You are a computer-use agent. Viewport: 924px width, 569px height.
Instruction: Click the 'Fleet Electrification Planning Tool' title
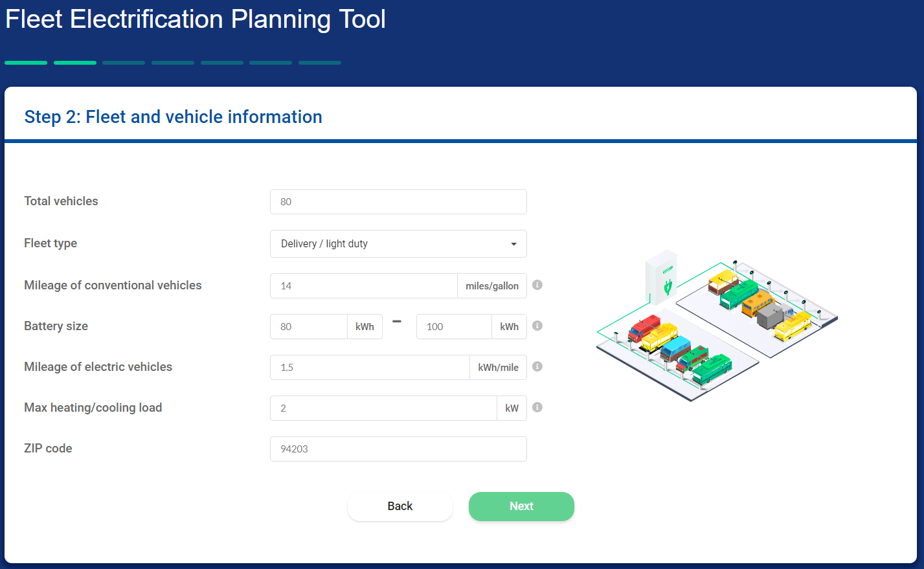(196, 19)
